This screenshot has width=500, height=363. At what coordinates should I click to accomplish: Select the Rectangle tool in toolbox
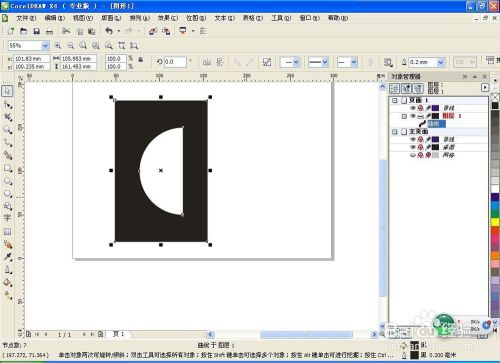click(8, 168)
